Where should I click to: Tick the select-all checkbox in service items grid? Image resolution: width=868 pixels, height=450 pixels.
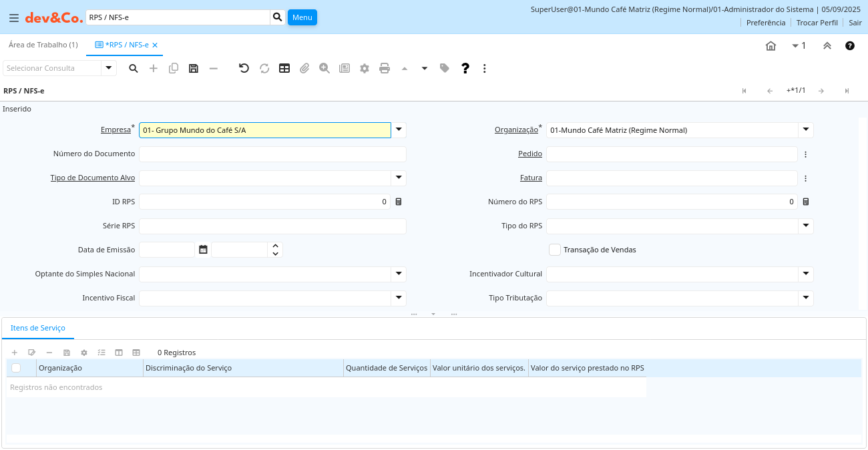pos(16,368)
